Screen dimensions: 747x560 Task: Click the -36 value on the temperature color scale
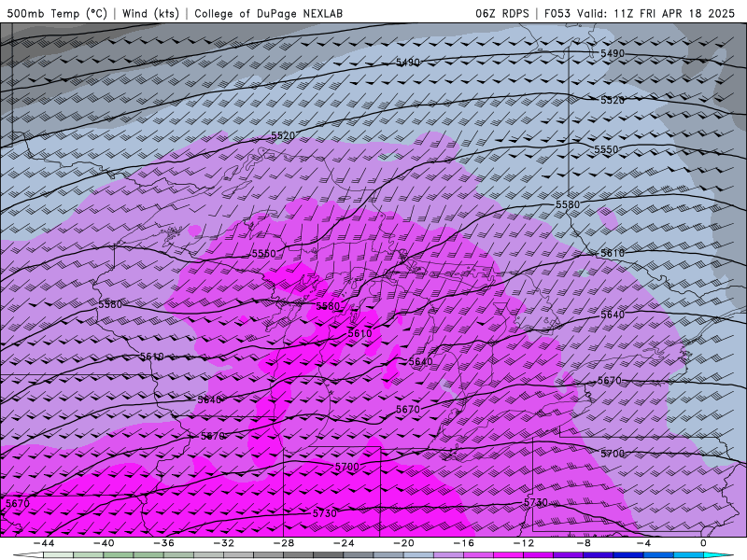(x=163, y=543)
